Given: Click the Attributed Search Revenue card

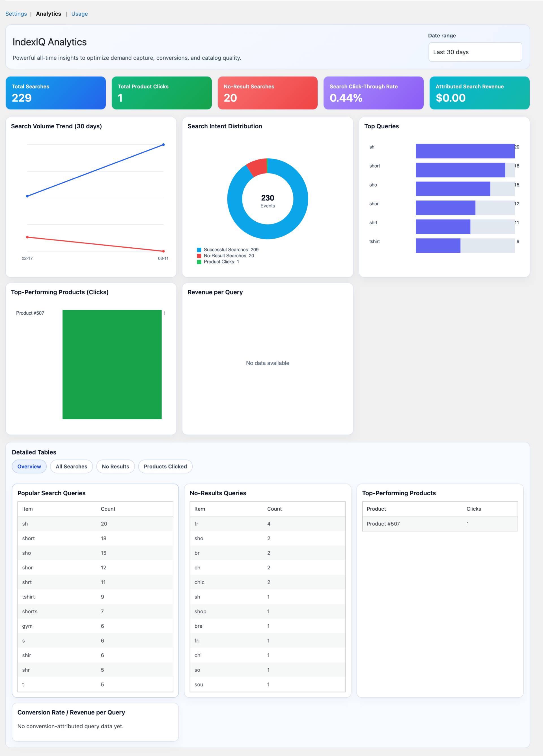Looking at the screenshot, I should tap(479, 93).
